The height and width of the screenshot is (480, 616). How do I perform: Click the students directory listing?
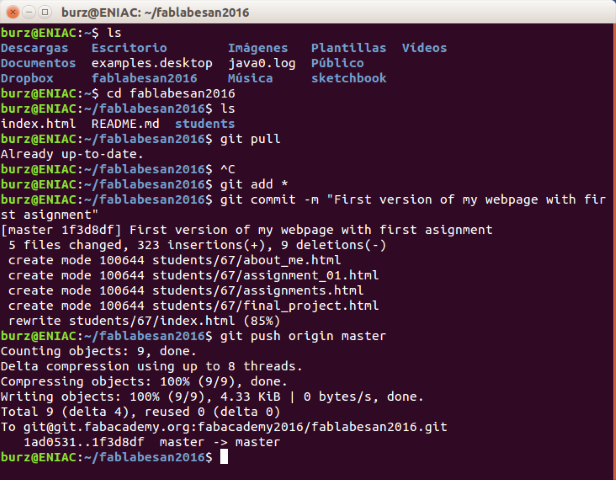205,124
